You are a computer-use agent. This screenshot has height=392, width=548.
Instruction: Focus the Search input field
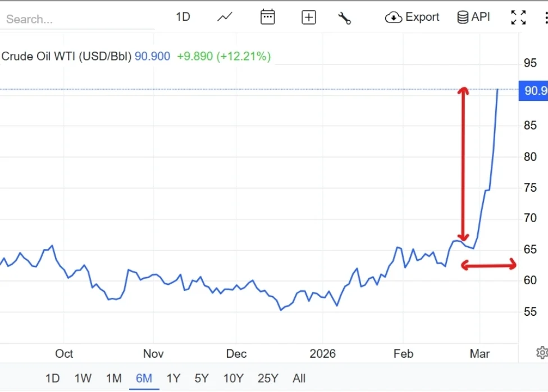pyautogui.click(x=77, y=19)
